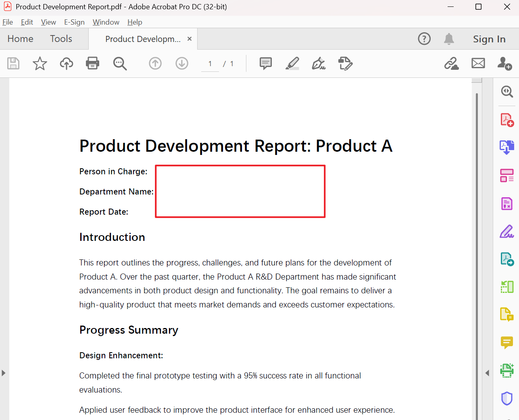Screen dimensions: 519x420
Task: Expand the left navigation pane arrow
Action: [4, 373]
